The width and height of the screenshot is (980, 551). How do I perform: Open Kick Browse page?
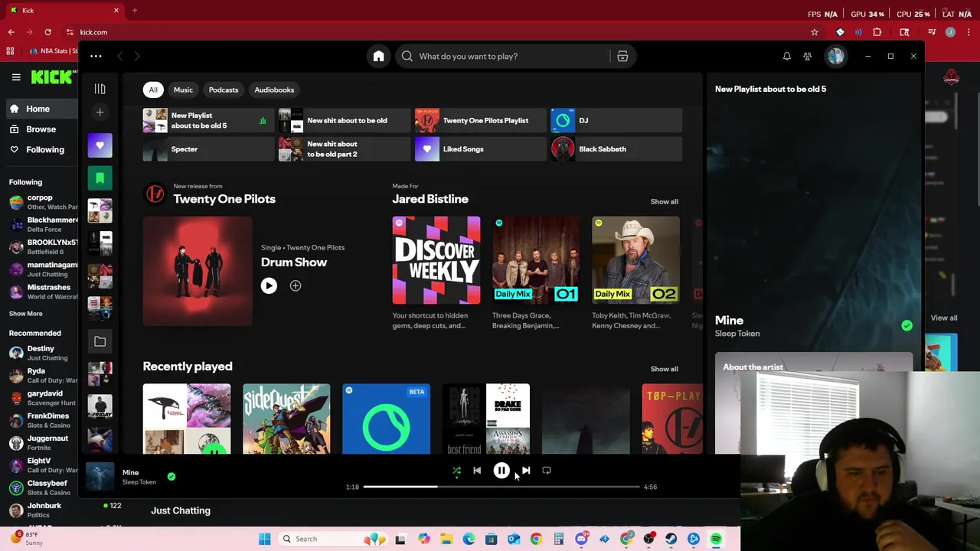click(41, 129)
